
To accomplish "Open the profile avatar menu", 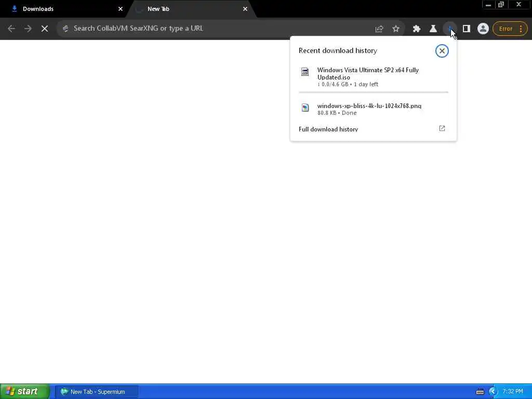I will [x=483, y=29].
